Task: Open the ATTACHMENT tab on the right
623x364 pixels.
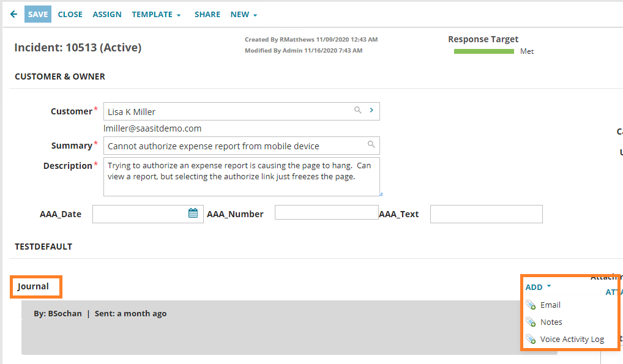Action: (615, 292)
